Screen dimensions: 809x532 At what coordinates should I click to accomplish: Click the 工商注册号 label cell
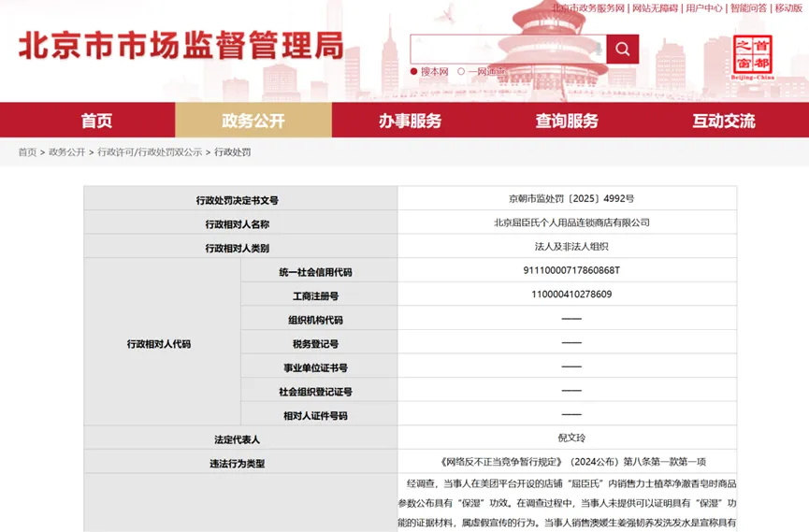pyautogui.click(x=319, y=295)
